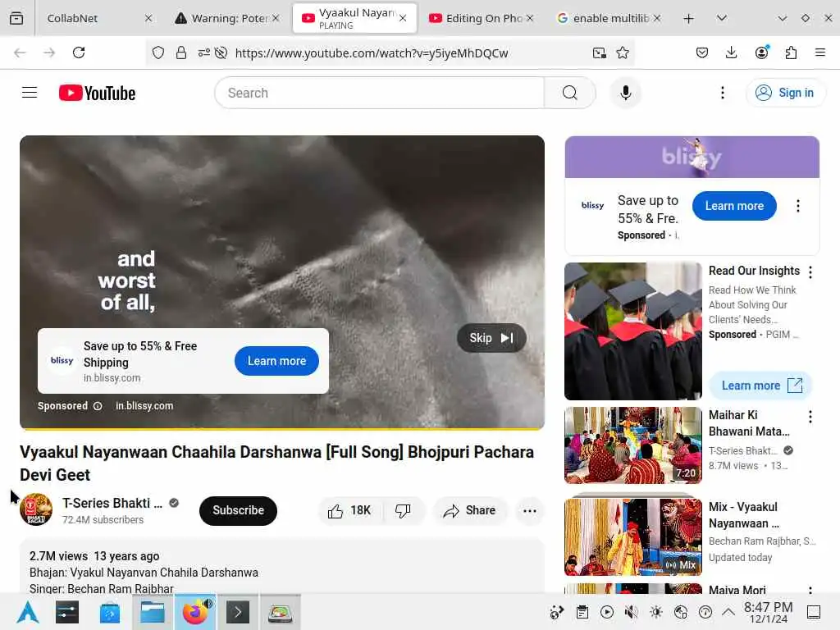Open graduates thumbnail of Insights ad
This screenshot has width=840, height=630.
632,331
